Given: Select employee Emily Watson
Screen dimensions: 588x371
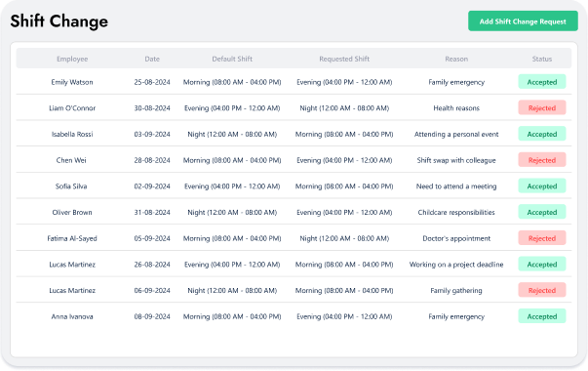Looking at the screenshot, I should tap(72, 82).
